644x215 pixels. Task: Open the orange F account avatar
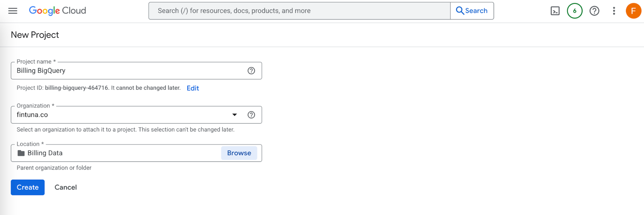point(633,11)
